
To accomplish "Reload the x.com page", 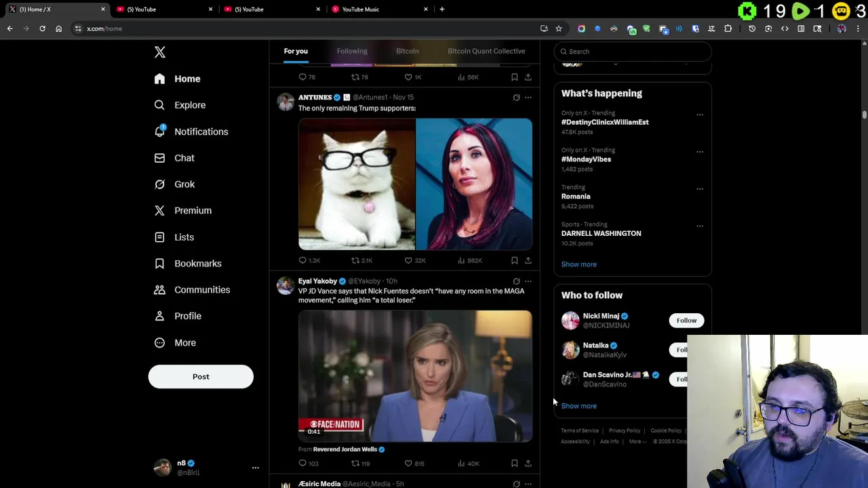I will pyautogui.click(x=42, y=28).
